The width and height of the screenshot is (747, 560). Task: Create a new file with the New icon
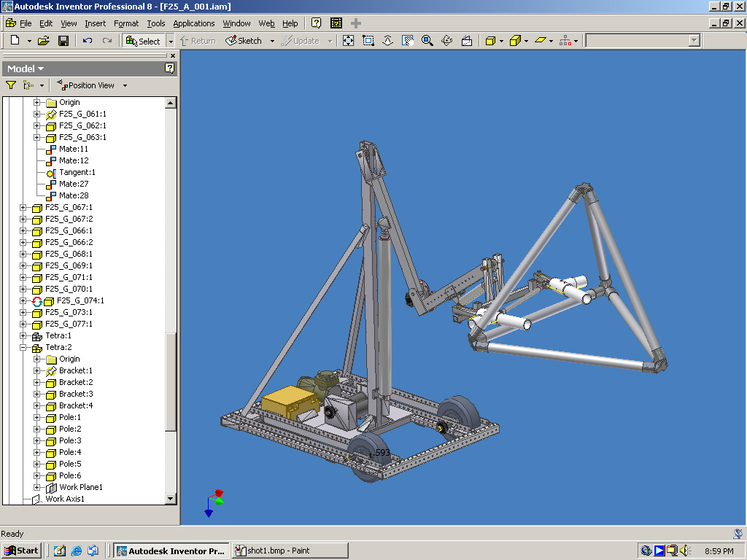(x=15, y=41)
